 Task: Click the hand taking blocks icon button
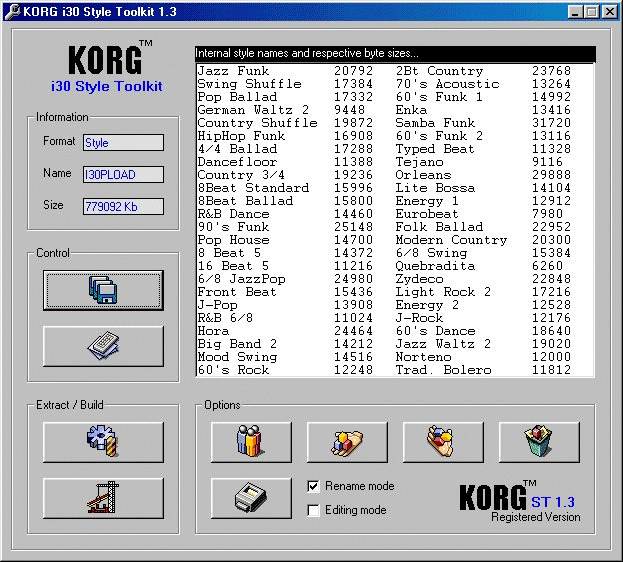[443, 442]
